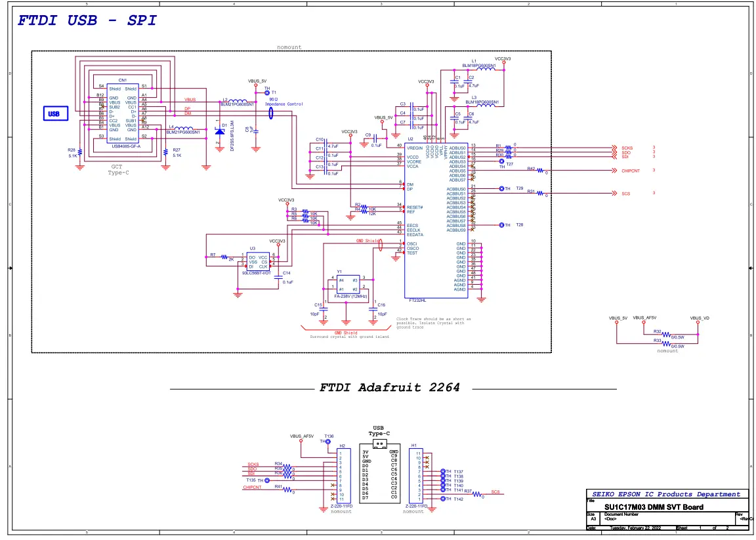Viewport: 756px width, 540px height.
Task: Click the CN1 USB4085-GF-A connector body
Action: (x=123, y=114)
